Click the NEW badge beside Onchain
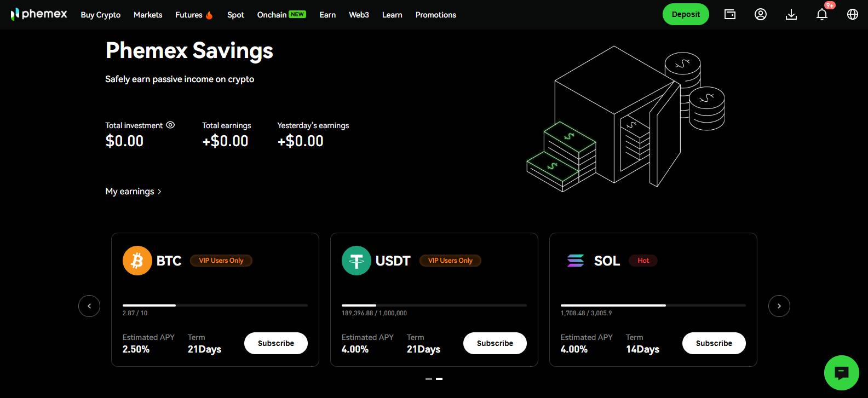The image size is (868, 398). pos(297,14)
